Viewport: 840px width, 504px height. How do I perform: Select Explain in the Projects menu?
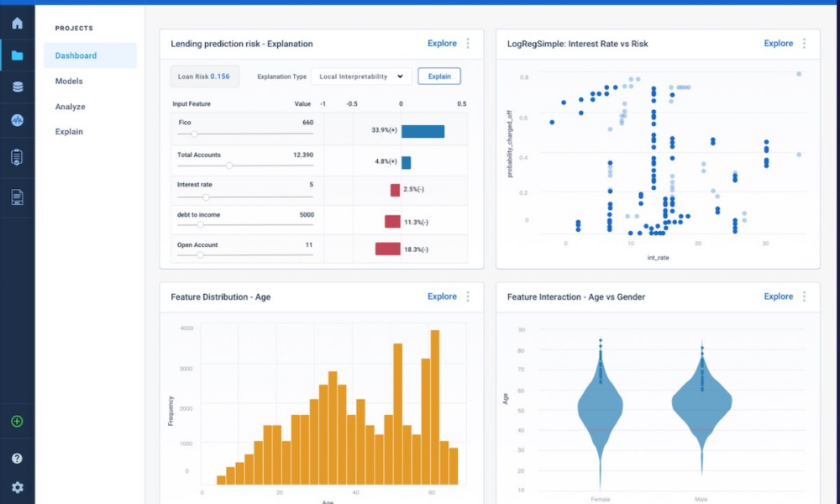(69, 131)
